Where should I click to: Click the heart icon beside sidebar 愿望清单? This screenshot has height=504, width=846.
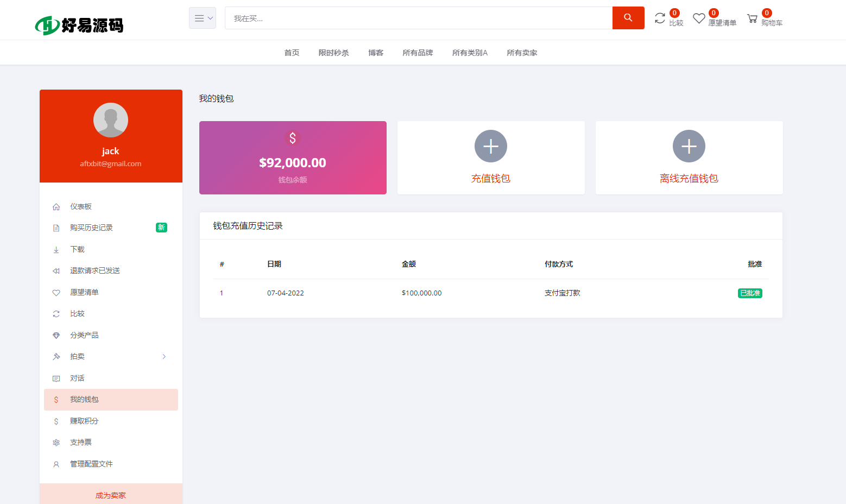coord(56,293)
